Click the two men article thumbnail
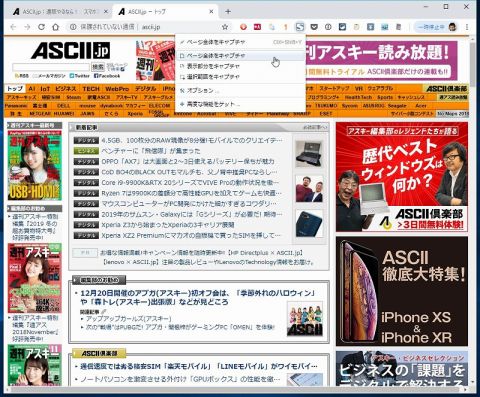The width and height of the screenshot is (480, 397). (x=309, y=189)
